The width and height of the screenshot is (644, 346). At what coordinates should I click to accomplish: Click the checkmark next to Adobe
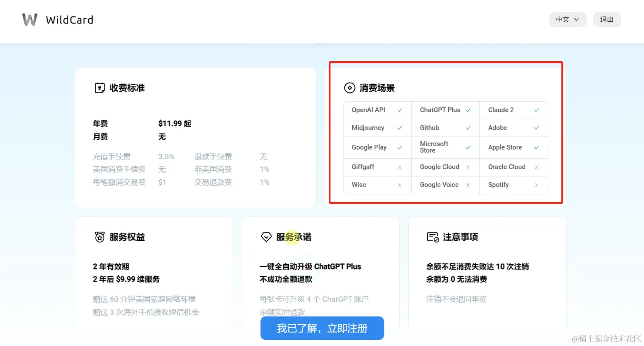[537, 128]
